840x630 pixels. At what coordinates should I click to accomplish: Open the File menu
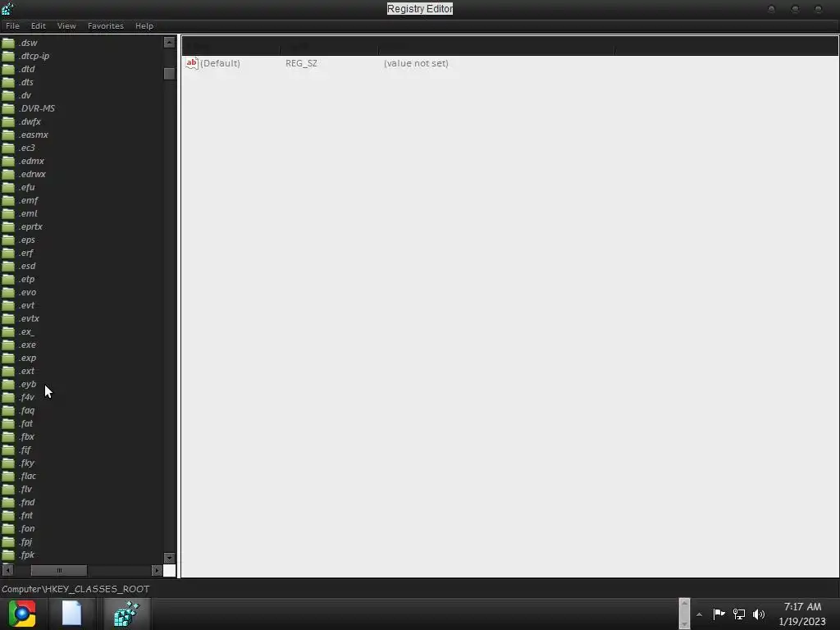point(12,25)
